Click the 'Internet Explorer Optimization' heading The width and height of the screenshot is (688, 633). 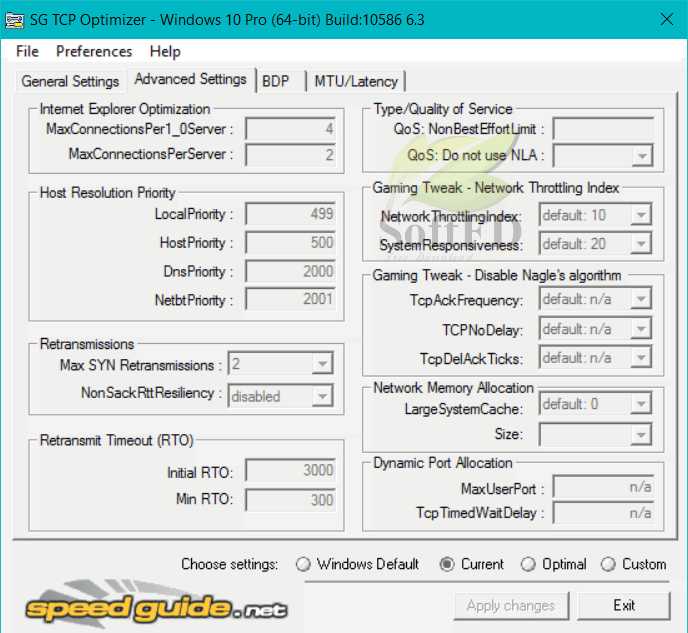[125, 109]
